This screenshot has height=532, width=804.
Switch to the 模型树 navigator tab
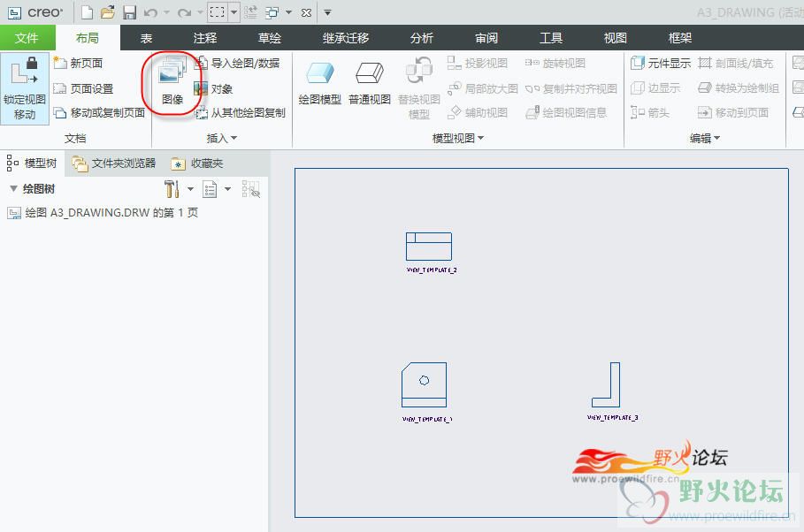32,163
